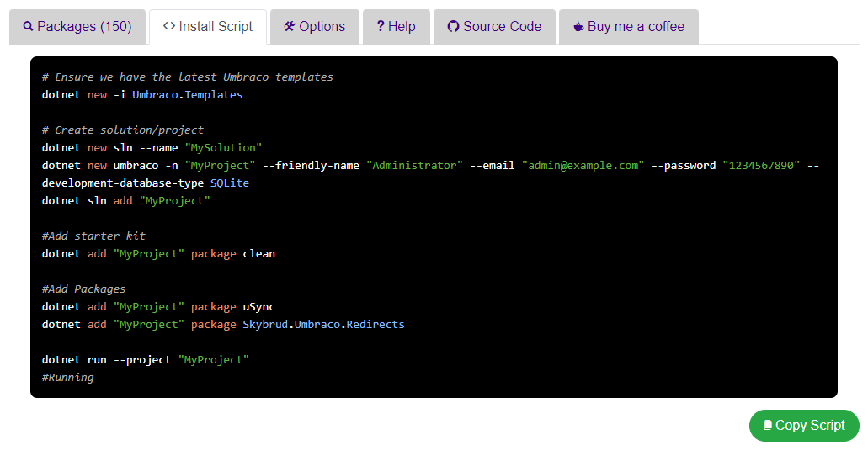
Task: Click the 'dotnet sln add' command text
Action: [x=87, y=201]
